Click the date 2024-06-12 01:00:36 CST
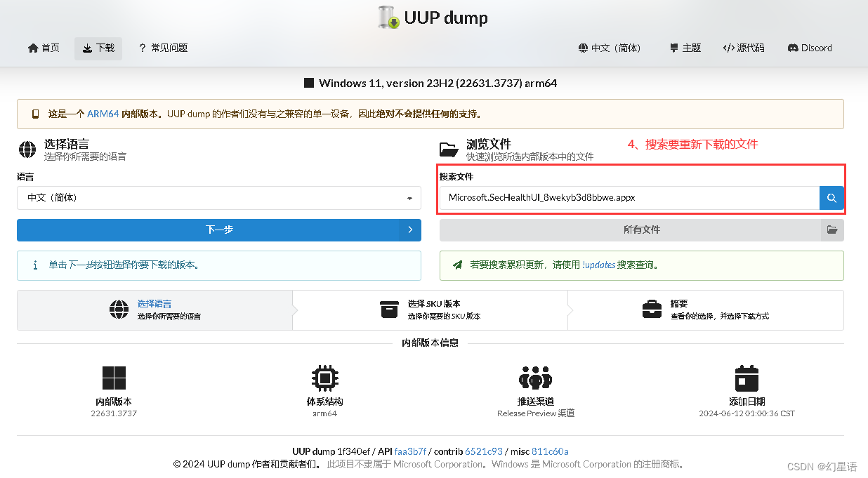The height and width of the screenshot is (478, 868). tap(747, 413)
